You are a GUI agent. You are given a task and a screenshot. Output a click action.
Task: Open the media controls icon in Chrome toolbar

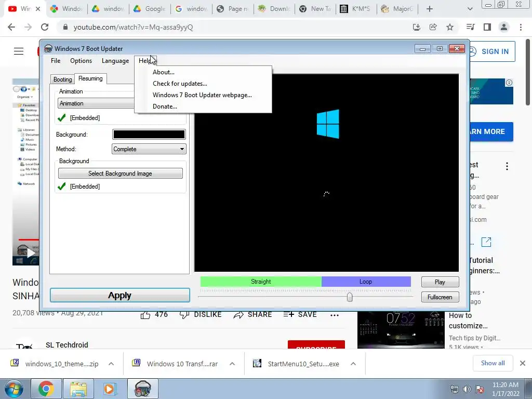(470, 27)
